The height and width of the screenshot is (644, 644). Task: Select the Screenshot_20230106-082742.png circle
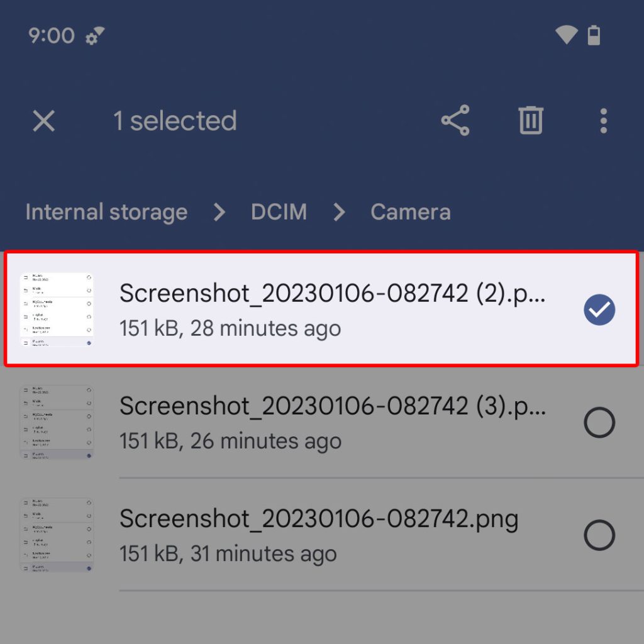[599, 535]
